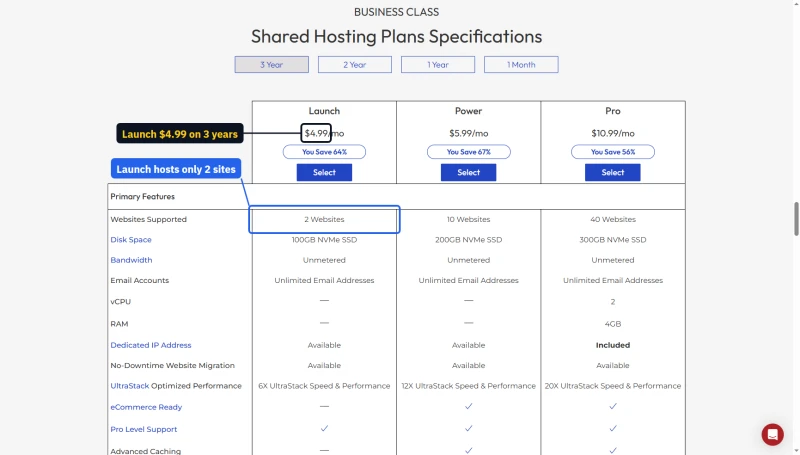Open the eCommerce Ready link
The height and width of the screenshot is (455, 800).
pyautogui.click(x=146, y=407)
